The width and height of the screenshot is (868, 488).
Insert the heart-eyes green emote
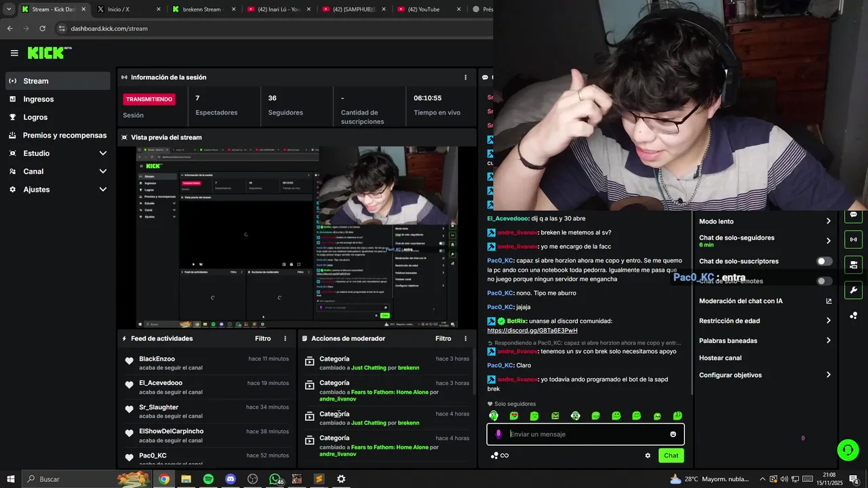coord(514,415)
